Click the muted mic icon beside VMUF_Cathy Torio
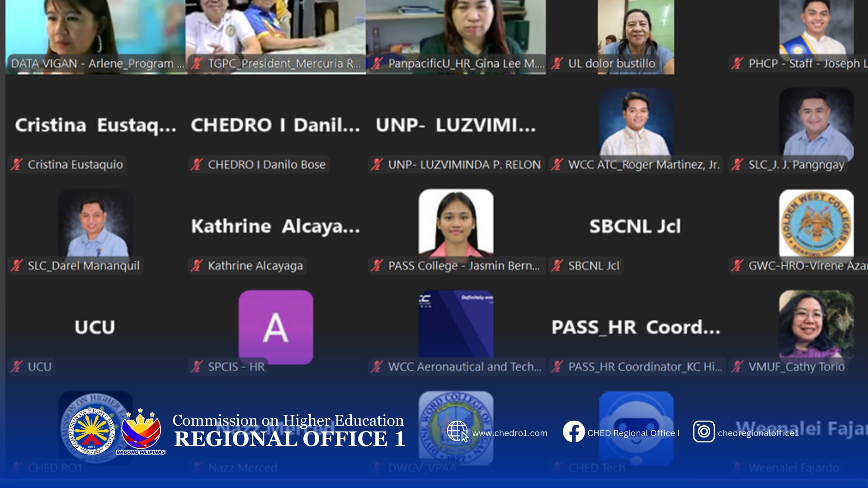Screen dimensions: 868x488 [737, 366]
